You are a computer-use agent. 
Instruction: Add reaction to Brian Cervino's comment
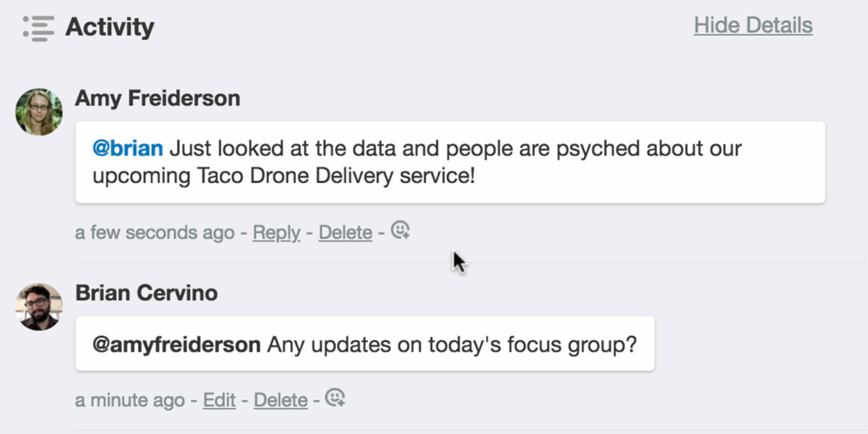(x=335, y=398)
